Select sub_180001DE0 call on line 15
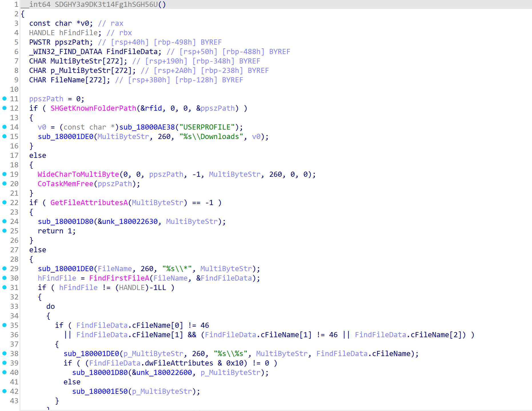The image size is (532, 411). pyautogui.click(x=66, y=137)
